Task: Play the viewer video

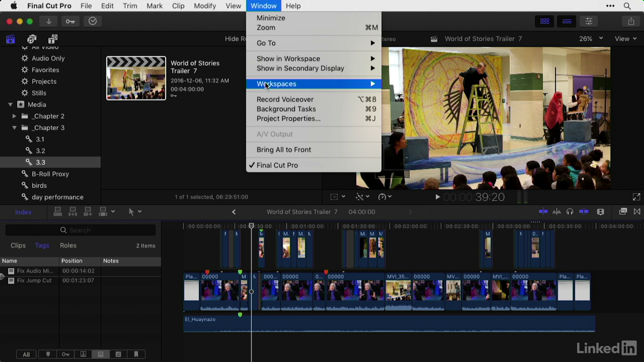Action: pyautogui.click(x=437, y=197)
